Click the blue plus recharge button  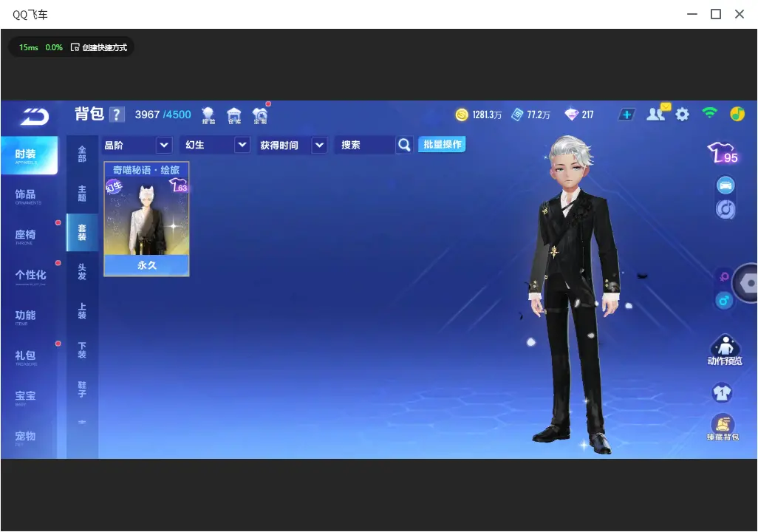626,115
